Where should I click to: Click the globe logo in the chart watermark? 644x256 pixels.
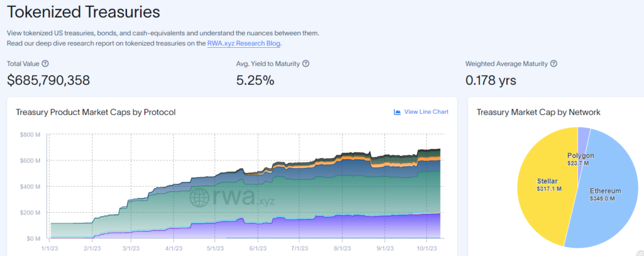click(x=201, y=196)
